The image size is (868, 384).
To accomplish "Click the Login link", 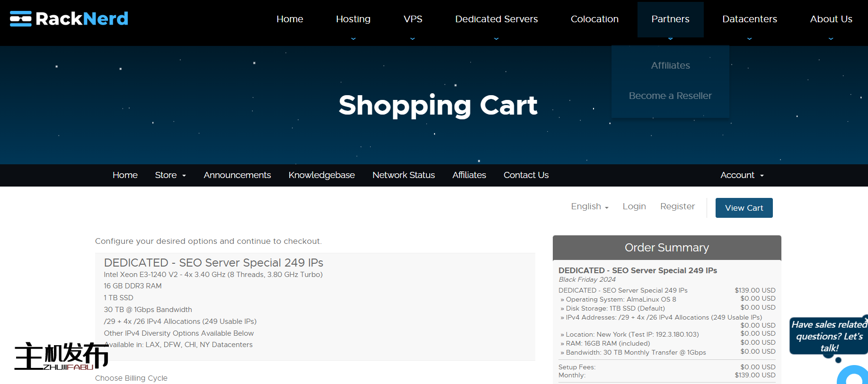I will [x=634, y=206].
